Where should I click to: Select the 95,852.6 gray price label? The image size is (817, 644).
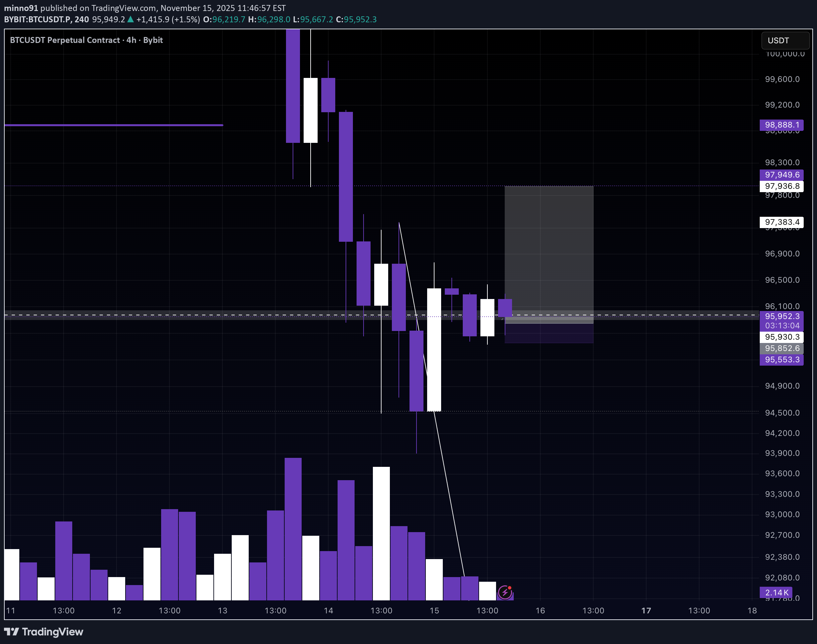tap(781, 348)
